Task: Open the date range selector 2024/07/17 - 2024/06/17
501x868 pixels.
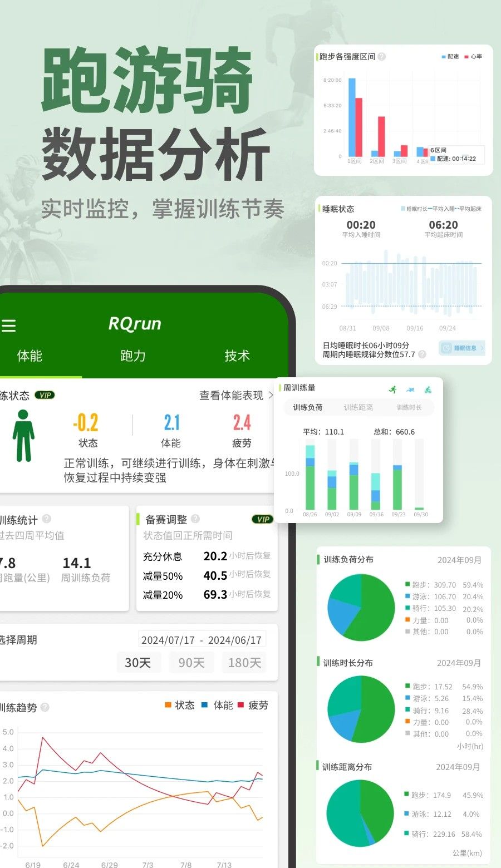Action: 202,640
